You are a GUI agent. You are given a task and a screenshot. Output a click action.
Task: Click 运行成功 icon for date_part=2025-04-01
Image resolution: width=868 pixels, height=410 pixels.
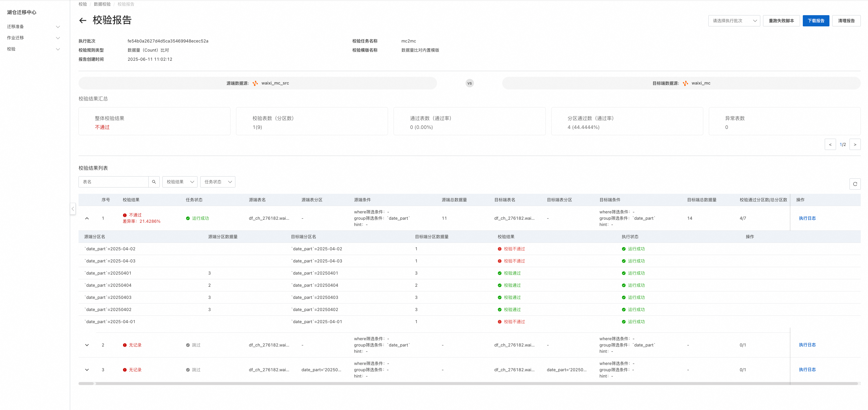[x=624, y=322]
